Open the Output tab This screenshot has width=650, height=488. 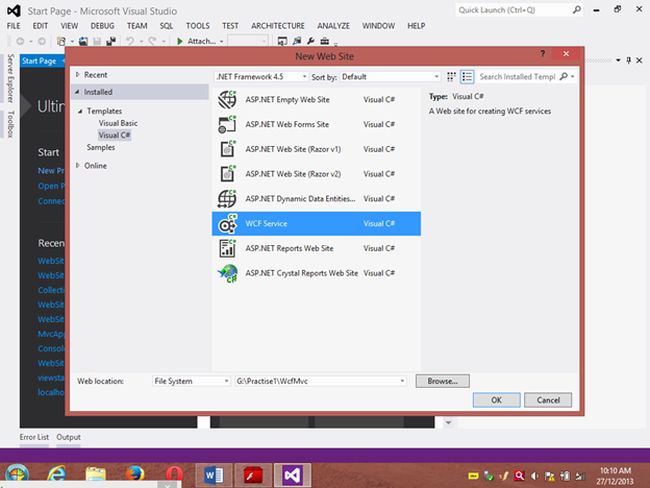point(68,437)
